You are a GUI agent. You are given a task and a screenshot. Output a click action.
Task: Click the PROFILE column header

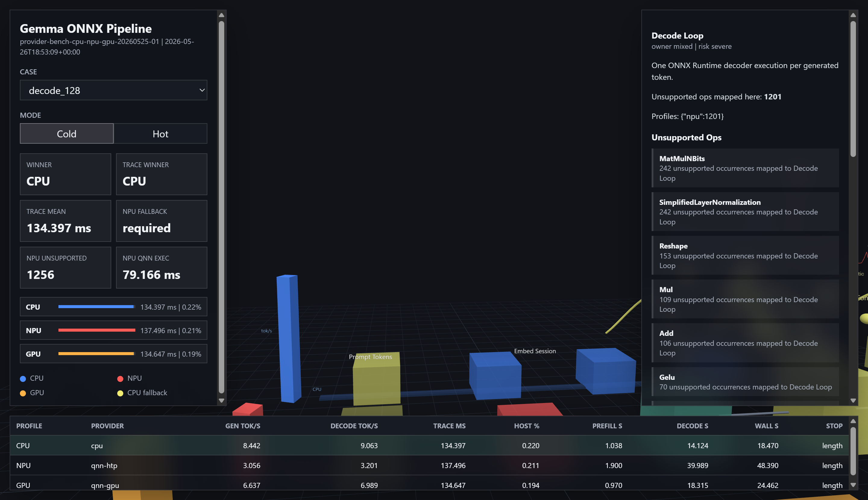click(29, 426)
